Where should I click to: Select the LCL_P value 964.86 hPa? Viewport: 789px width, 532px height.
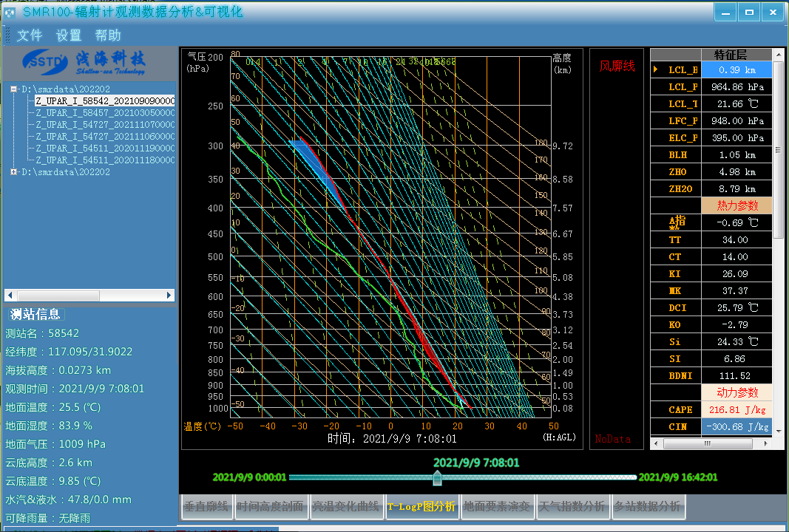pos(736,87)
